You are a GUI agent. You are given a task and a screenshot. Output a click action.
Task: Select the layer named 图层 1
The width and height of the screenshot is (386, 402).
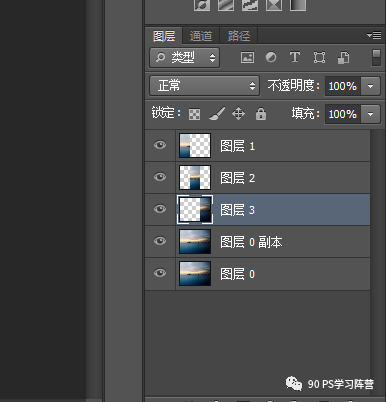[x=237, y=146]
